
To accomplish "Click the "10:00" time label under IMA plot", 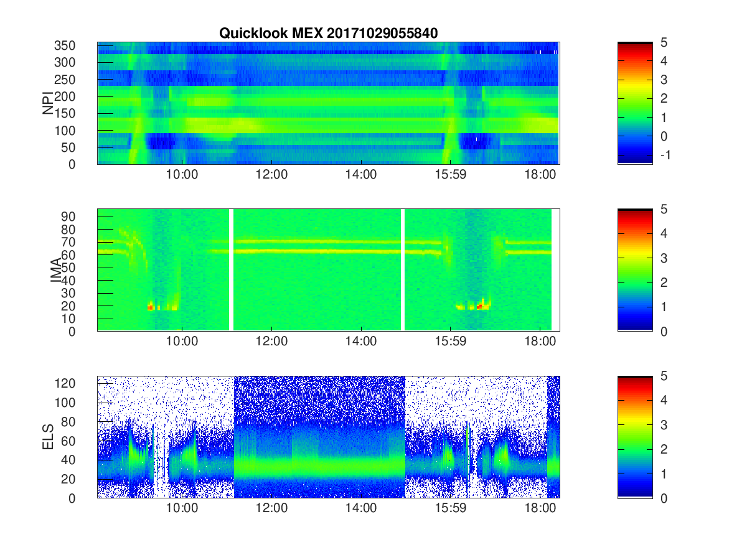I will (x=182, y=342).
